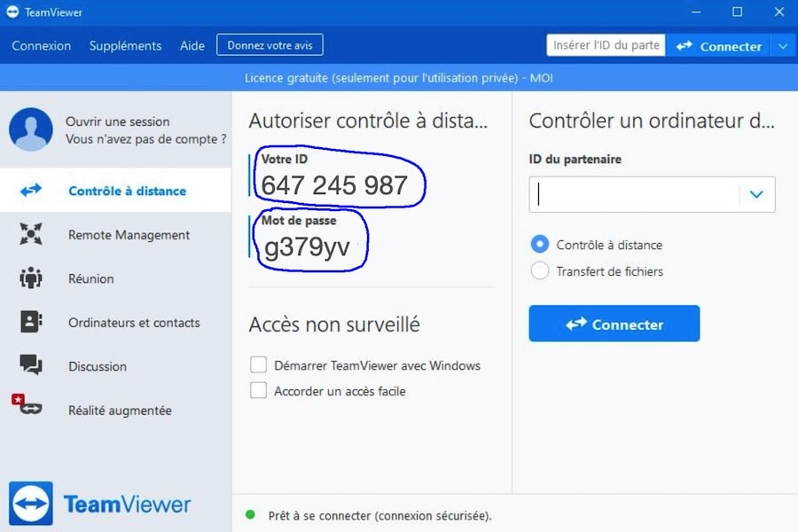Click the Ordinateurs et contacts address book icon

pyautogui.click(x=31, y=322)
